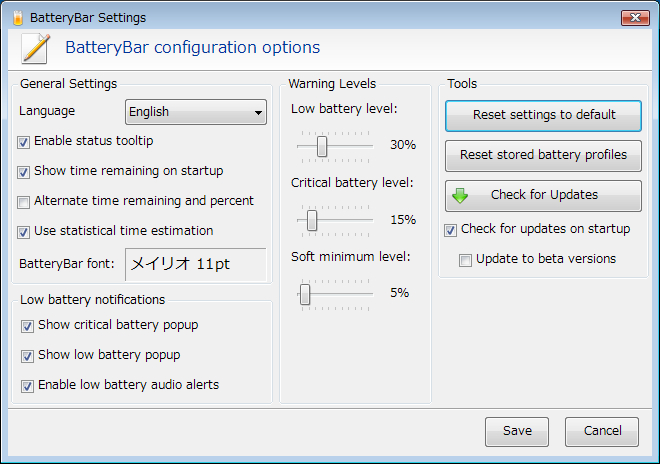
Task: Click the Low battery level slider
Action: tap(322, 146)
